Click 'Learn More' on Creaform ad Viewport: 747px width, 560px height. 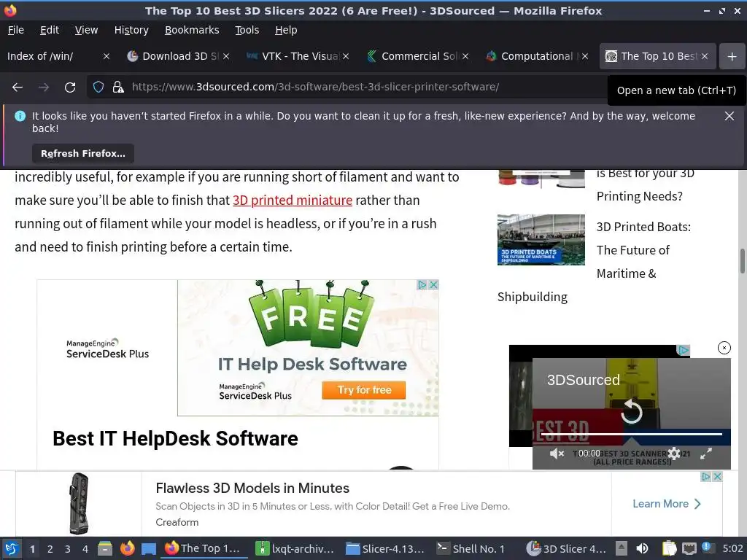666,504
